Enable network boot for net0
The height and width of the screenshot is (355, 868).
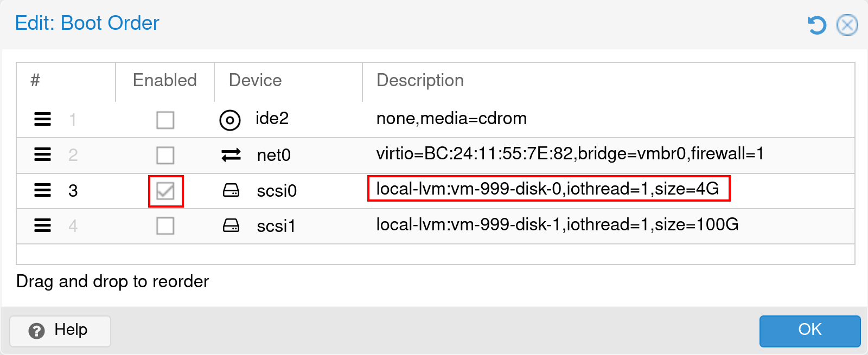[165, 156]
